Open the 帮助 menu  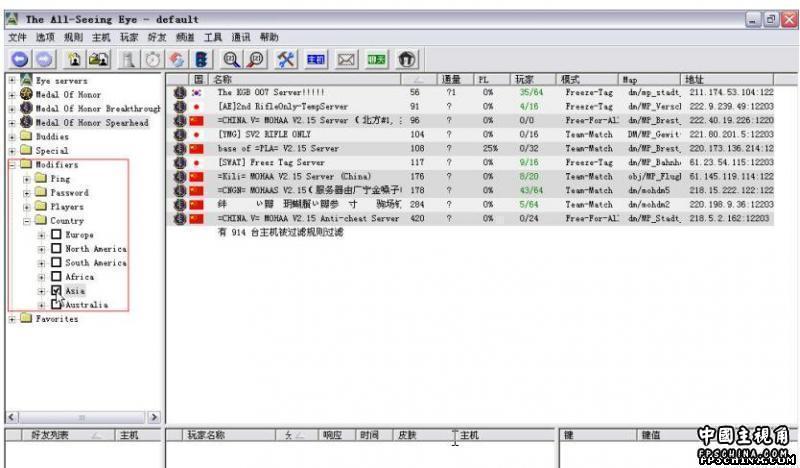click(x=269, y=37)
